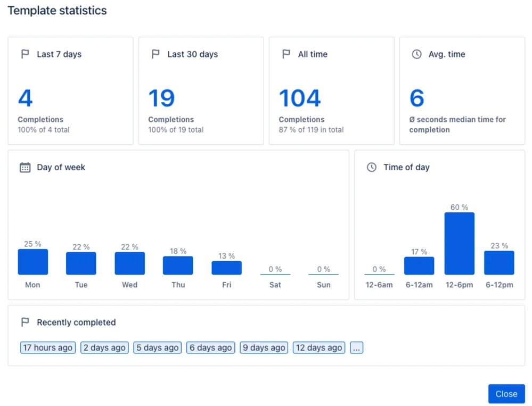This screenshot has width=532, height=406.
Task: Click the Thursday 18 % bar
Action: [x=178, y=266]
